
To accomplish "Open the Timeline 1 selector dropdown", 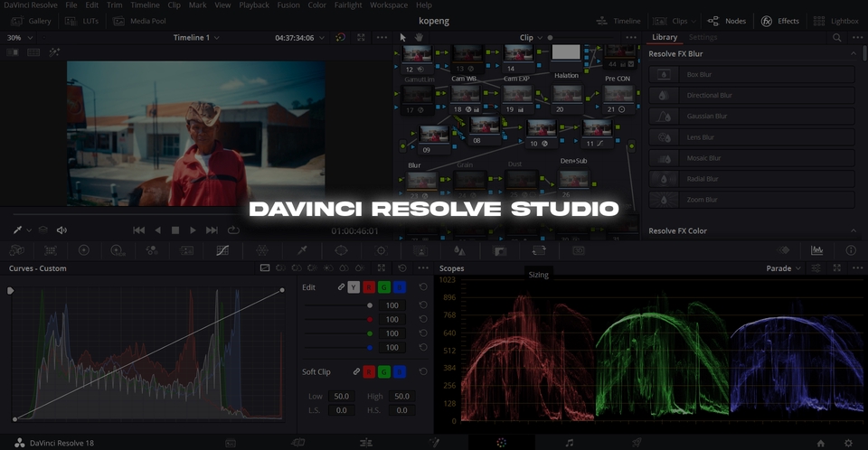I will tap(196, 38).
